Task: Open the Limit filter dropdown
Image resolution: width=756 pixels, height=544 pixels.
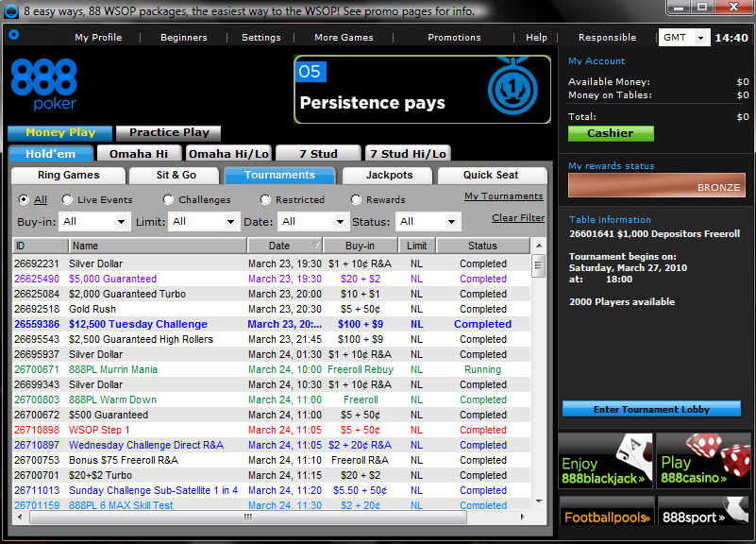Action: point(204,221)
